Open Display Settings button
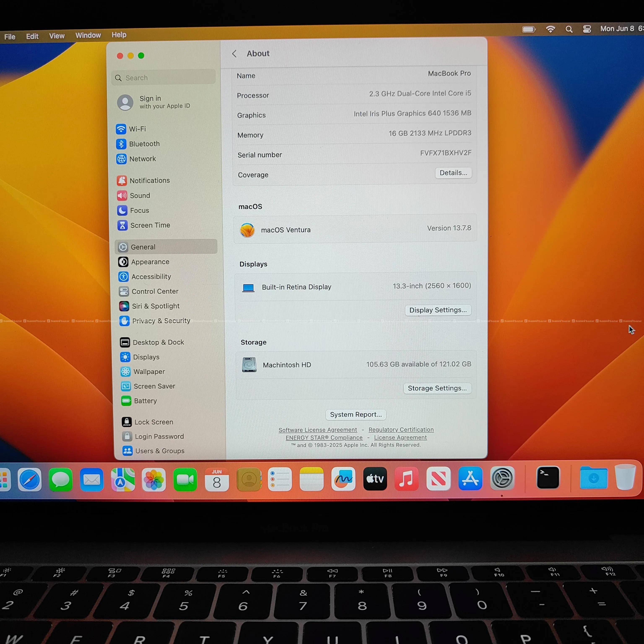The width and height of the screenshot is (644, 644). [x=438, y=310]
